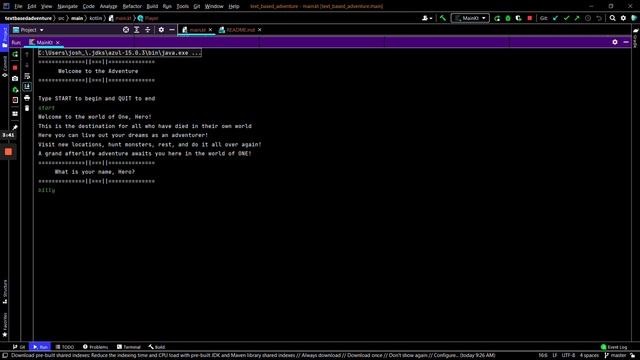Screen dimensions: 640x360
Task: Click the dump threads camera icon
Action: click(x=15, y=78)
